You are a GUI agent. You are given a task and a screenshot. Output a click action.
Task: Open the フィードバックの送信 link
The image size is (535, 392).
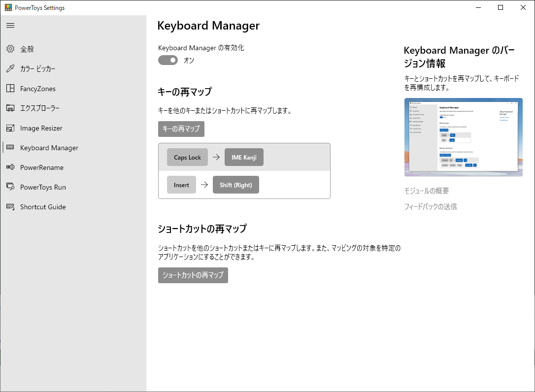(x=430, y=206)
